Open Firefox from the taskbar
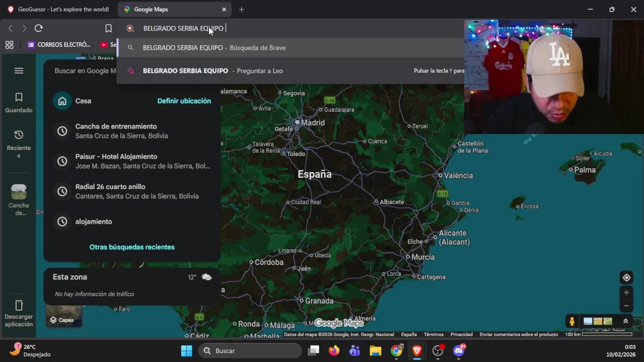Screen dimensions: 644x362 pos(334,351)
